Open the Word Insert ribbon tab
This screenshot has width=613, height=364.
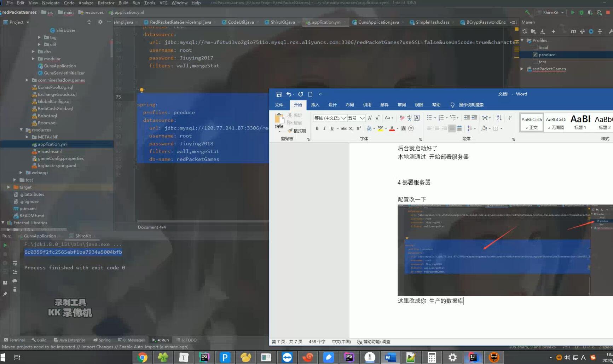315,105
